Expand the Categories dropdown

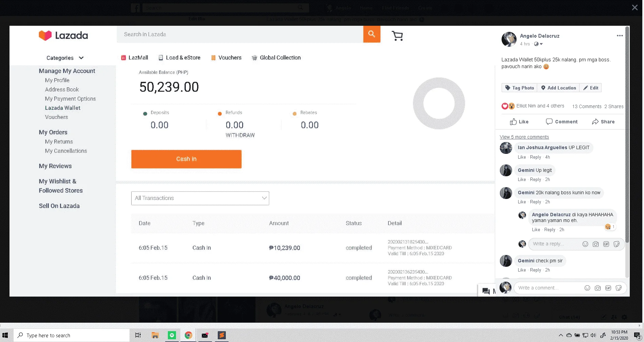pyautogui.click(x=65, y=58)
